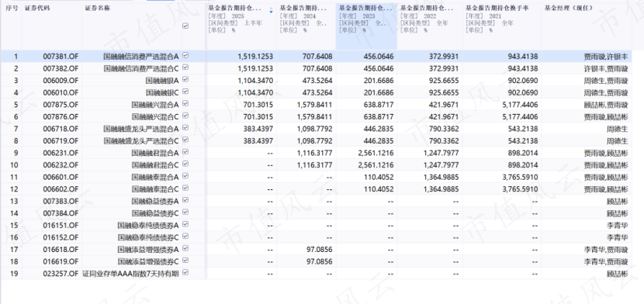Screen dimensions: 644x304
Task: Toggle the checkbox for 国融添益增强债券A
Action: pos(185,249)
